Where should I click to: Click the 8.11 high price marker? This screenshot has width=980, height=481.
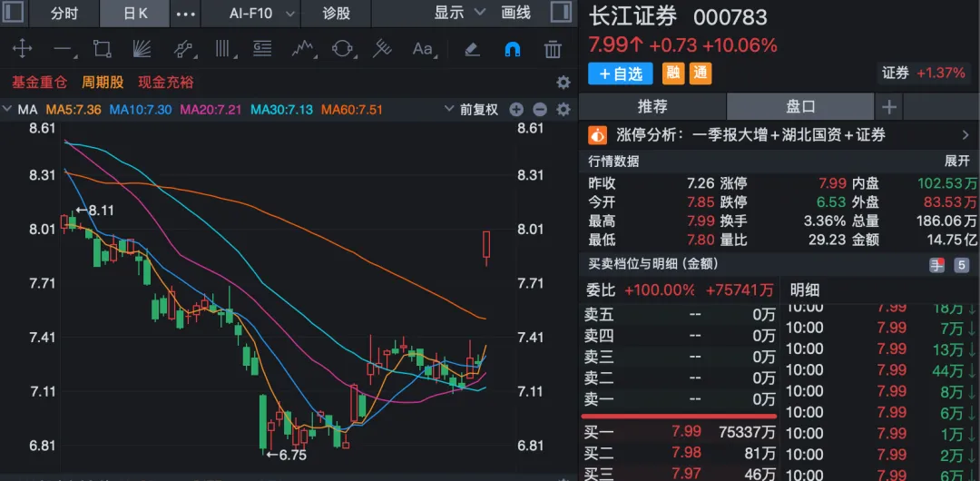pyautogui.click(x=95, y=211)
